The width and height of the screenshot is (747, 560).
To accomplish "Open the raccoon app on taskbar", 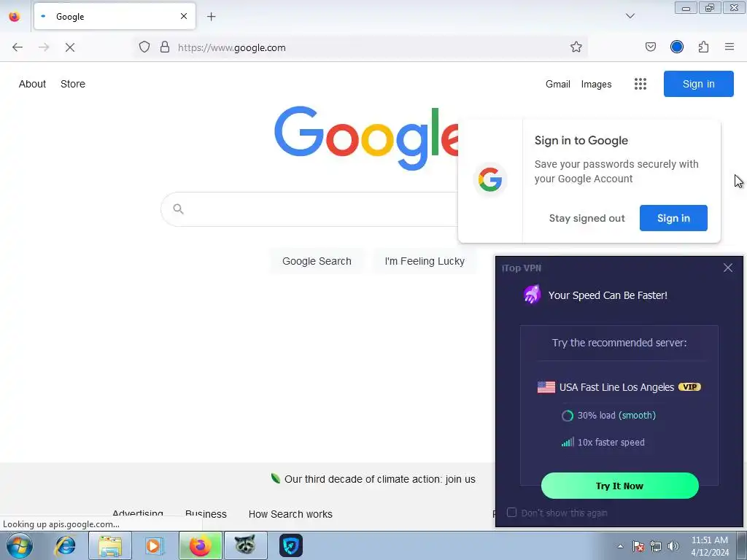I will (x=245, y=545).
